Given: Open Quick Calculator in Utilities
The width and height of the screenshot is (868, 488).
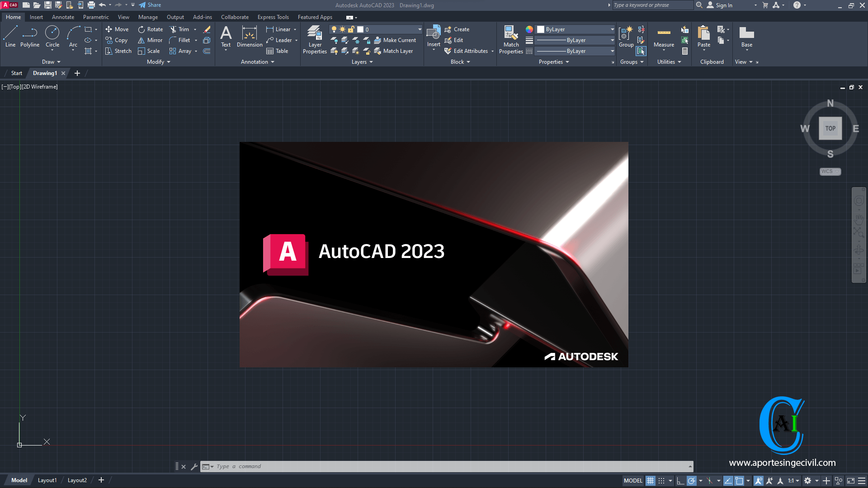Looking at the screenshot, I should tap(685, 51).
